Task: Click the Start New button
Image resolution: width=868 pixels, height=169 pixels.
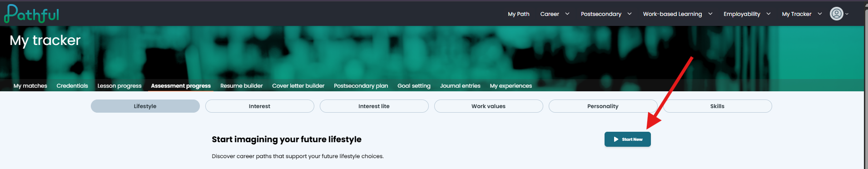Action: click(627, 139)
